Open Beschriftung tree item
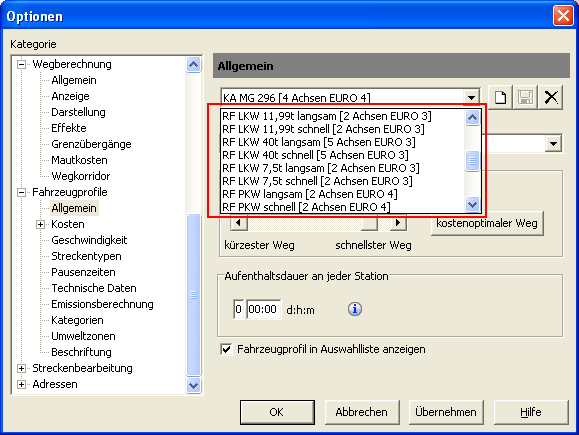This screenshot has height=435, width=579. click(x=82, y=352)
